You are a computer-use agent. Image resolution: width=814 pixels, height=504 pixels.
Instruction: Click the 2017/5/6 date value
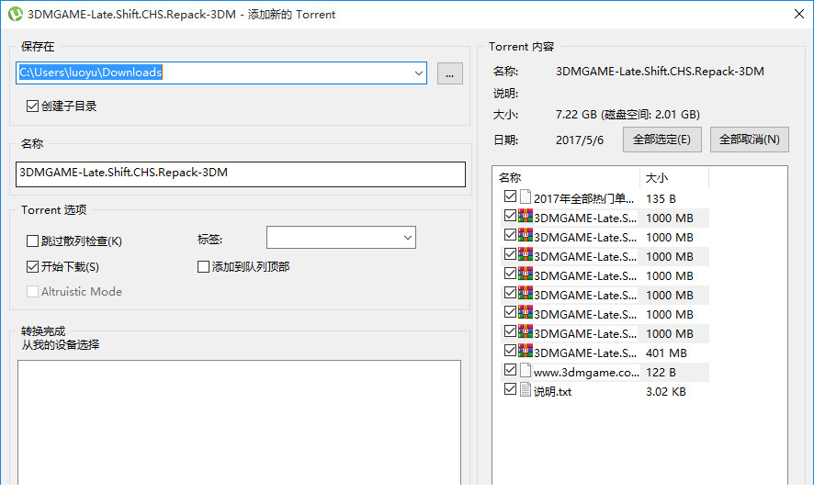(x=580, y=140)
